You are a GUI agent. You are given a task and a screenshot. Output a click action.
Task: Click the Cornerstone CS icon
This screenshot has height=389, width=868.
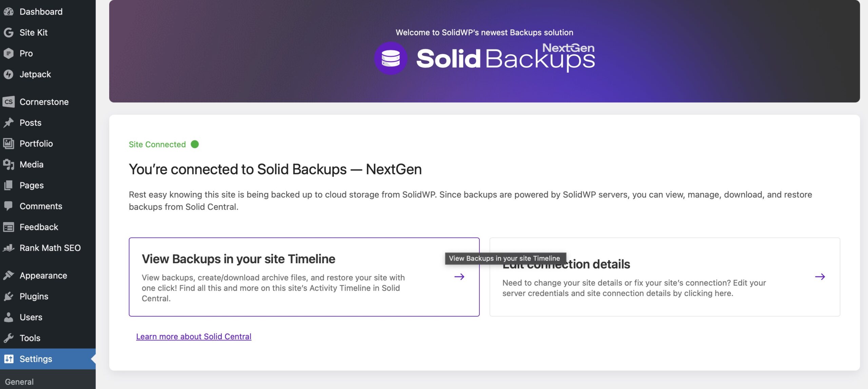click(8, 102)
